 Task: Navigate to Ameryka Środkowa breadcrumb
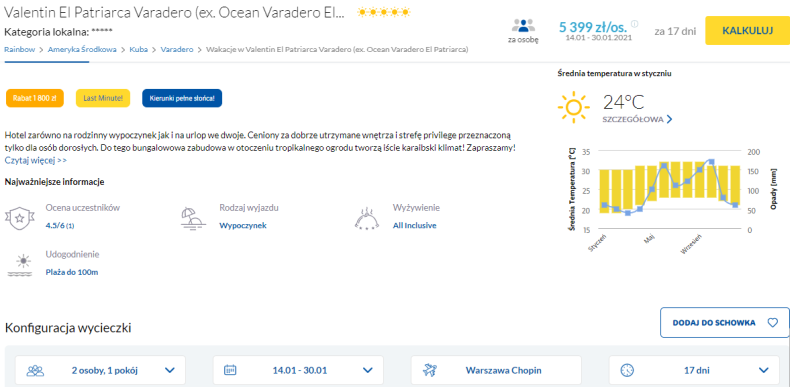click(82, 49)
